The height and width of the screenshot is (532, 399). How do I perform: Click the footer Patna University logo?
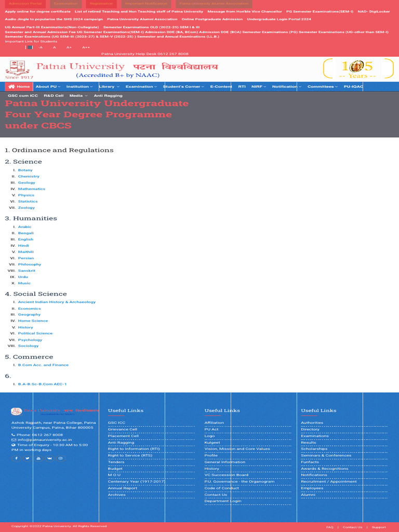coord(55,411)
